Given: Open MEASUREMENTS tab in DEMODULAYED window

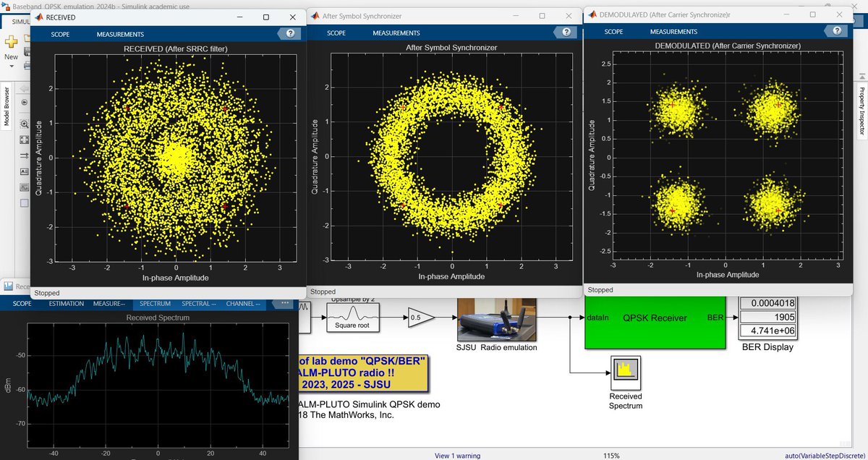Looking at the screenshot, I should pos(674,32).
